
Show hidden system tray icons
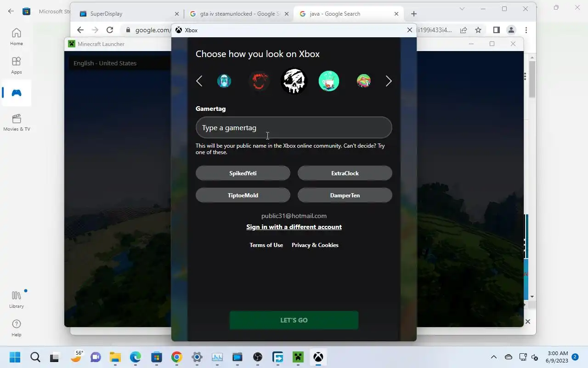tap(494, 357)
